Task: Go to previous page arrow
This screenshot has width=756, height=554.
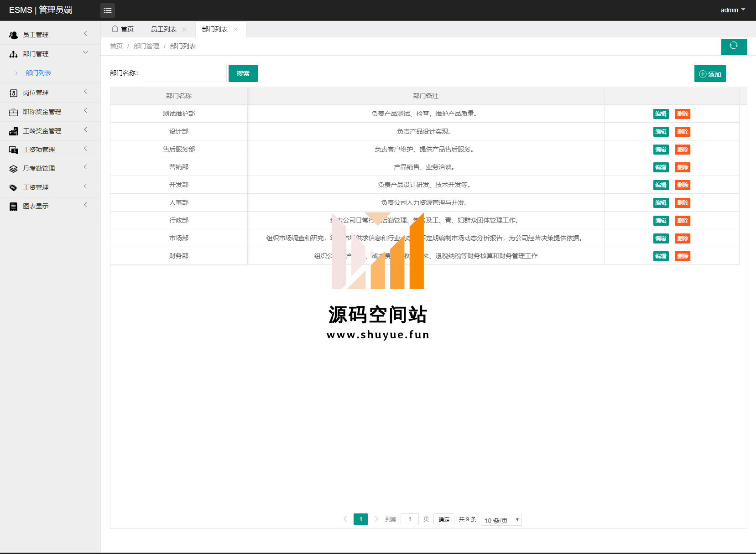Action: [345, 519]
